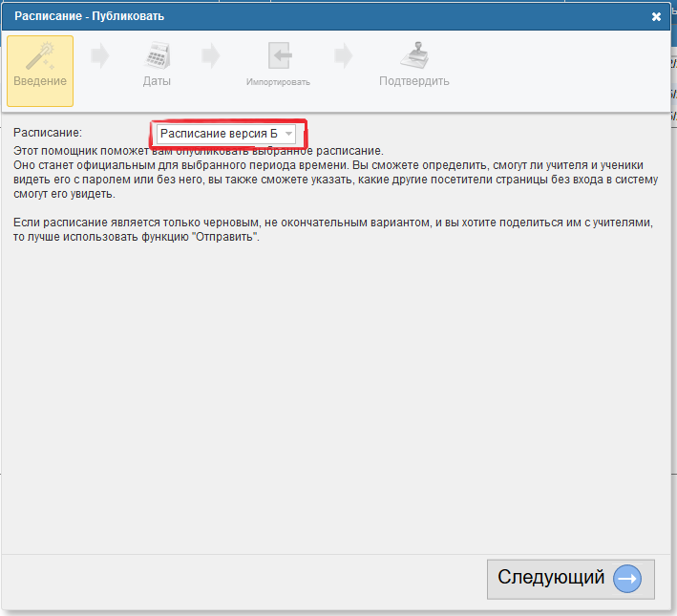Close the Расписание - Публиковать dialog
Screen dimensions: 677x616
656,16
